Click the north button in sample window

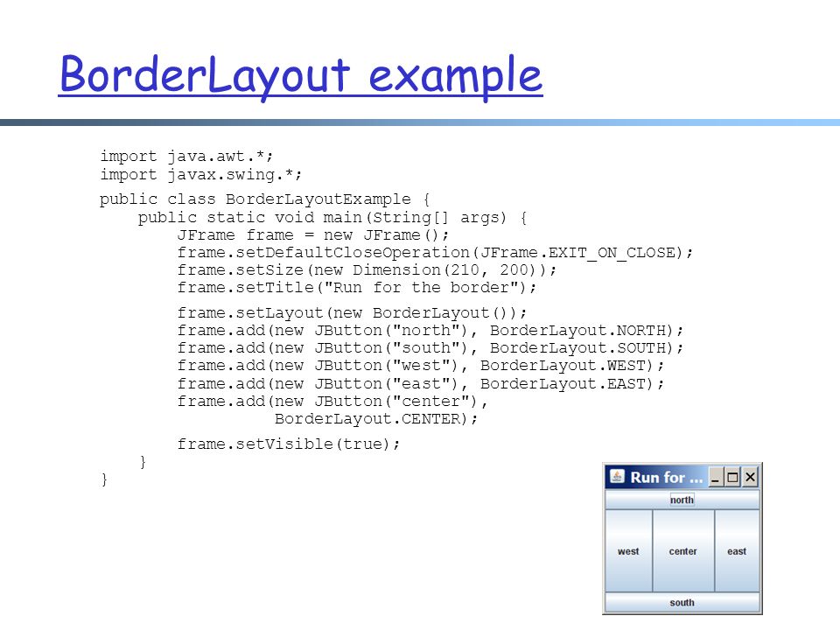[682, 500]
